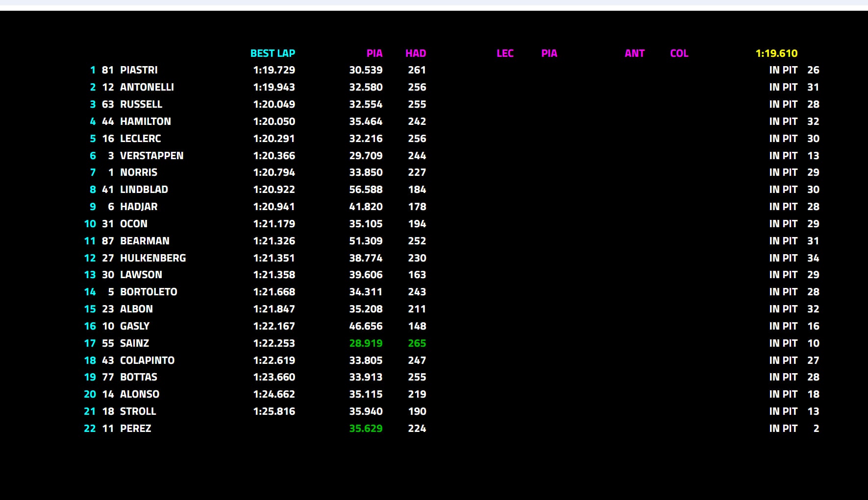
Task: Click Perez's green 35.629 sector time
Action: [x=366, y=429]
